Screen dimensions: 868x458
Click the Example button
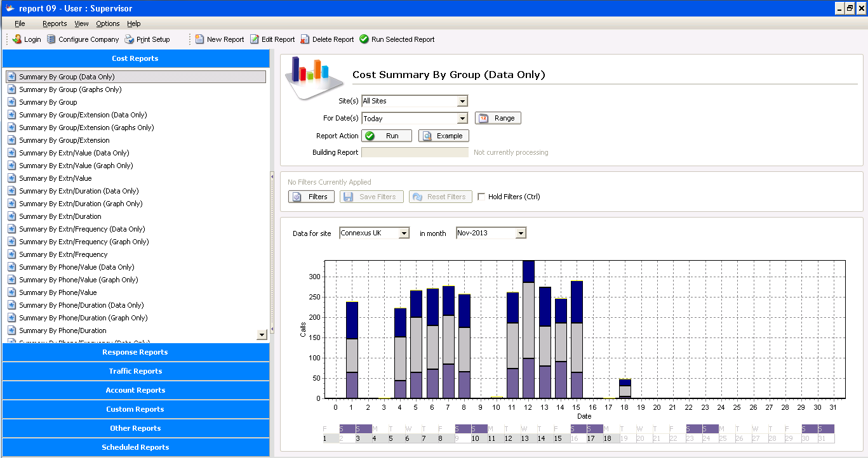point(444,136)
